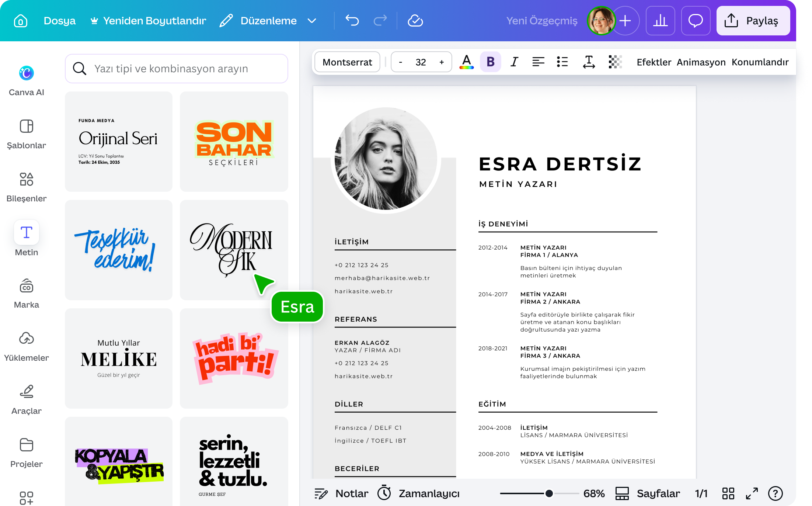The image size is (812, 506).
Task: Click the 68% zoom value
Action: 594,493
